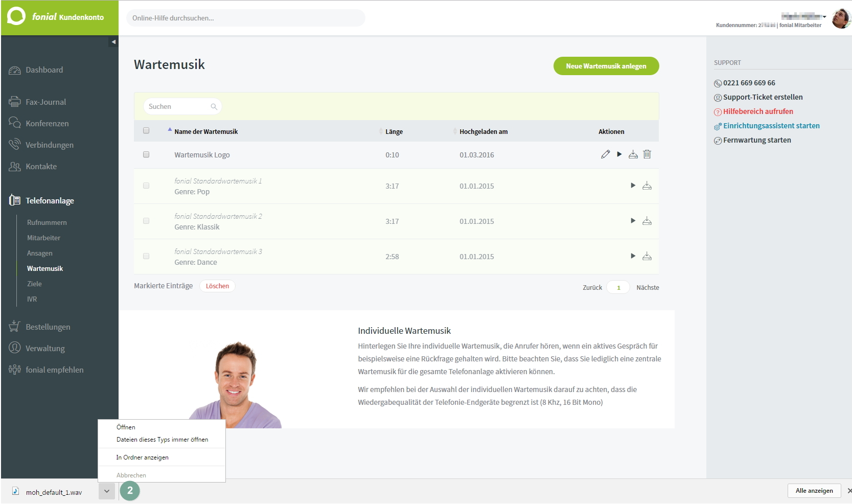This screenshot has height=504, width=852.
Task: Toggle checkbox for Standardwartemusik 1 Pop
Action: [146, 186]
